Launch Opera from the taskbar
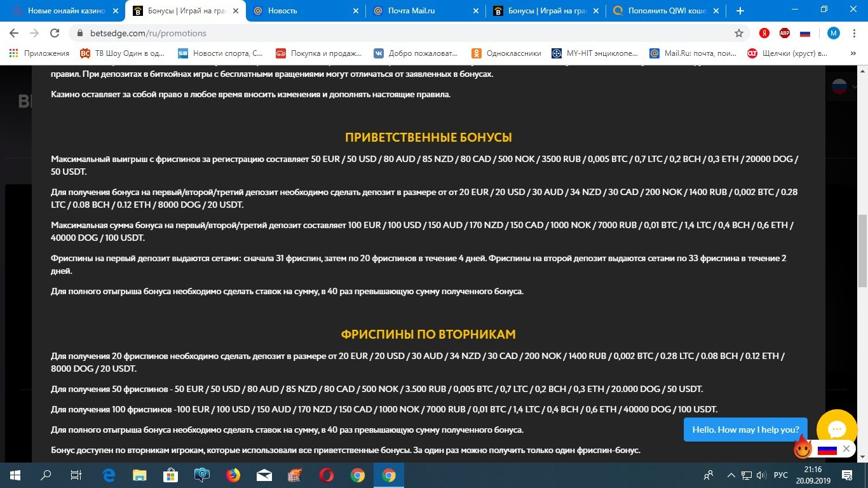Screen dimensions: 868x488 327,475
